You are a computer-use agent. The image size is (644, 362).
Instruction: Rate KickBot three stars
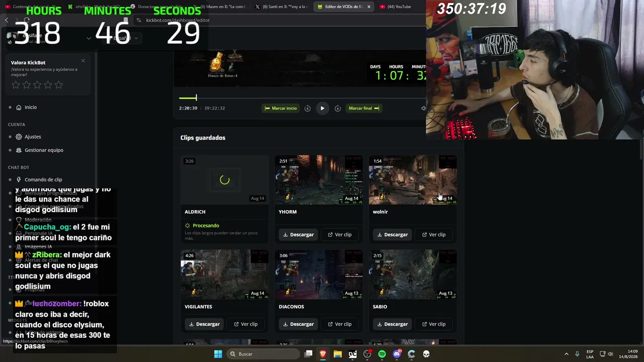[37, 85]
